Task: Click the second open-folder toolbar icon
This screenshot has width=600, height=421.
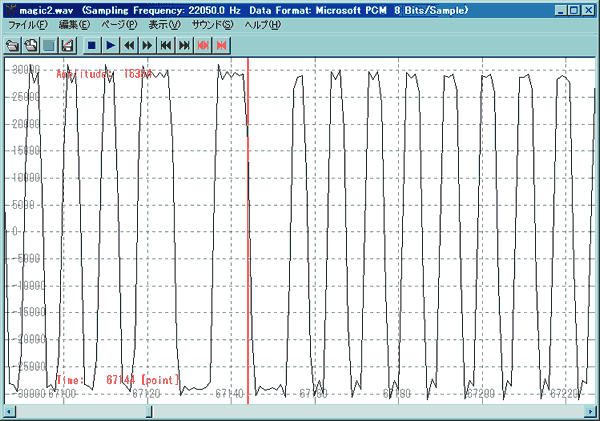Action: (x=31, y=45)
